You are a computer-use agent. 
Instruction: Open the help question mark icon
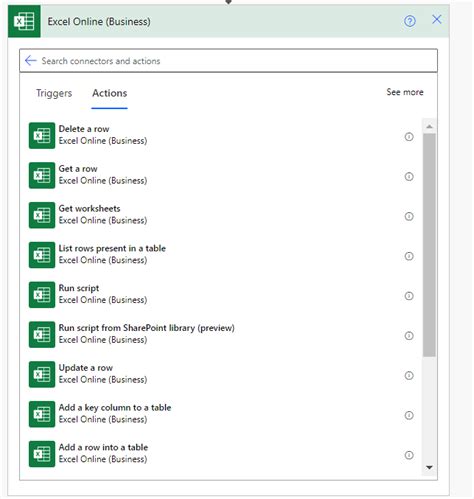410,21
